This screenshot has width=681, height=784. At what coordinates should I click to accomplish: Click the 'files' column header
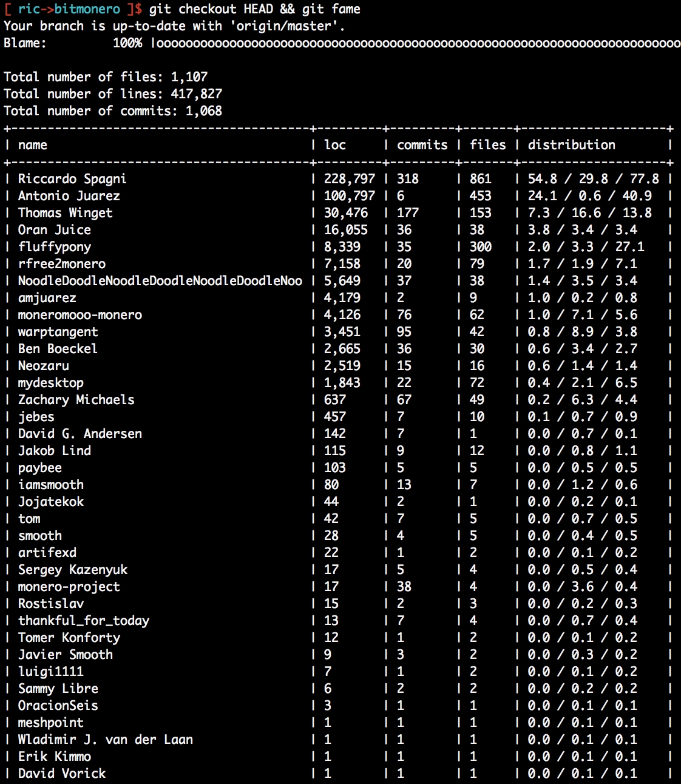coord(488,145)
